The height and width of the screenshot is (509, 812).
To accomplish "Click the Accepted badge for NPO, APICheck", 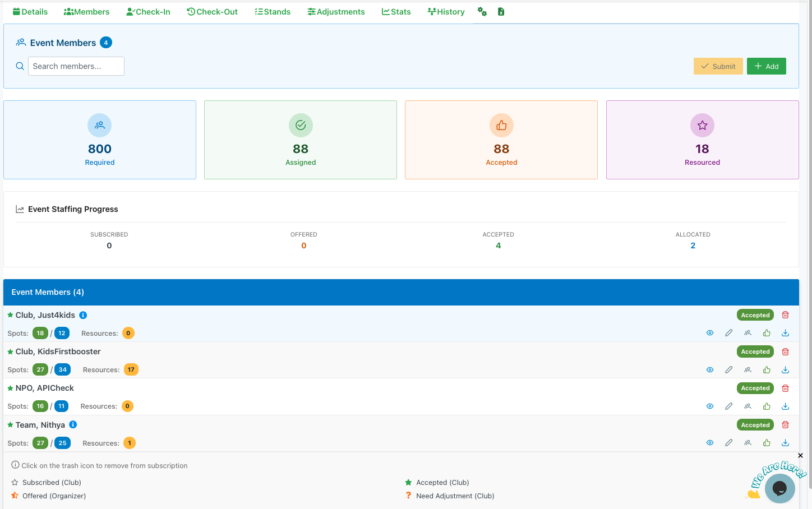I will 755,388.
